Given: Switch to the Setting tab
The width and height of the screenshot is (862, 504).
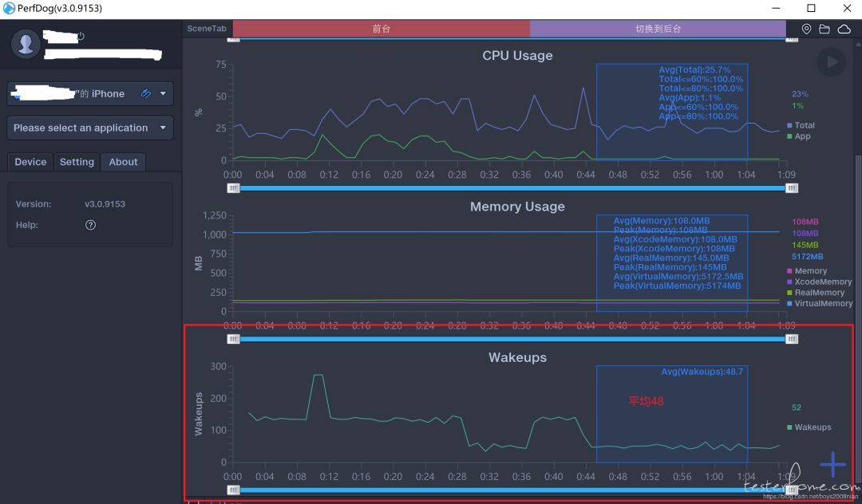Looking at the screenshot, I should [77, 162].
